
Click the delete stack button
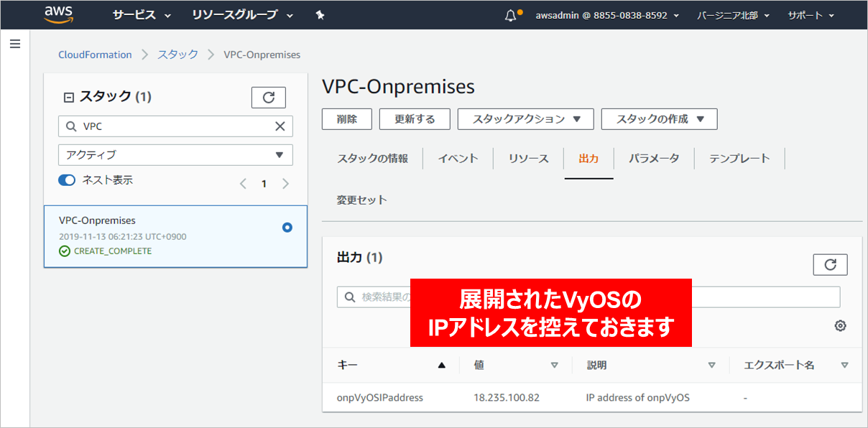tap(346, 119)
